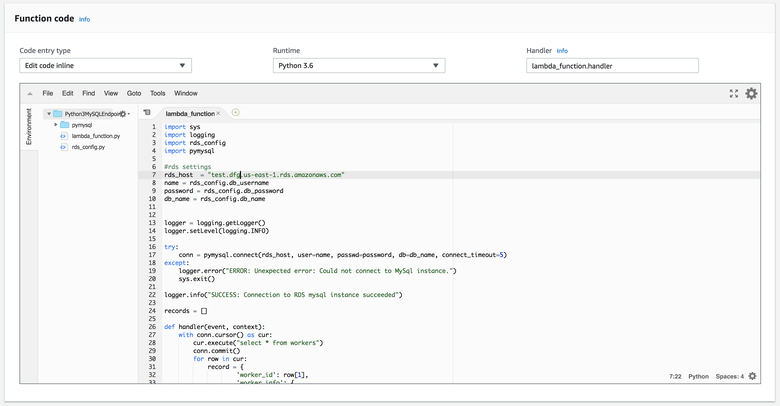
Task: Click the 'records = []' line
Action: click(x=186, y=311)
